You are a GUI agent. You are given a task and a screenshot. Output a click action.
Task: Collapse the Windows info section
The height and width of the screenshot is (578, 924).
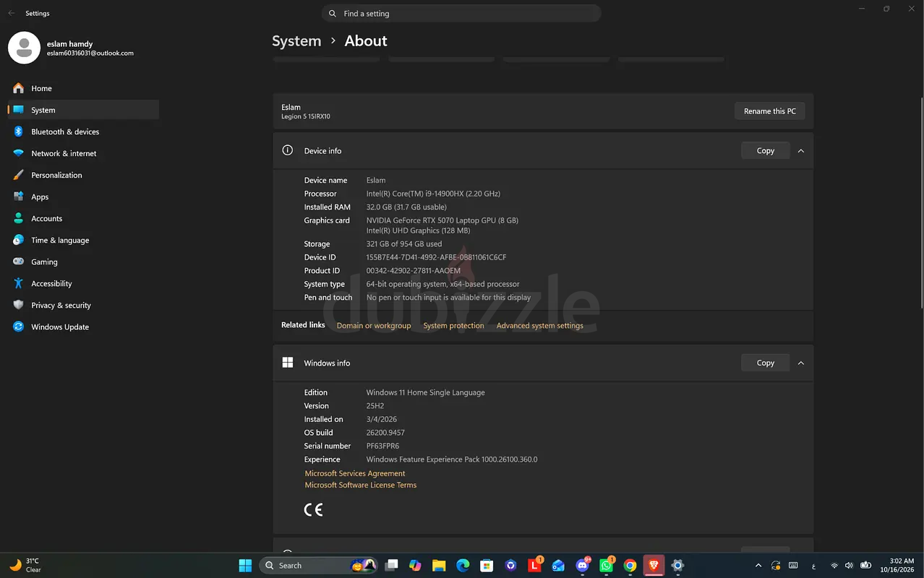(801, 363)
